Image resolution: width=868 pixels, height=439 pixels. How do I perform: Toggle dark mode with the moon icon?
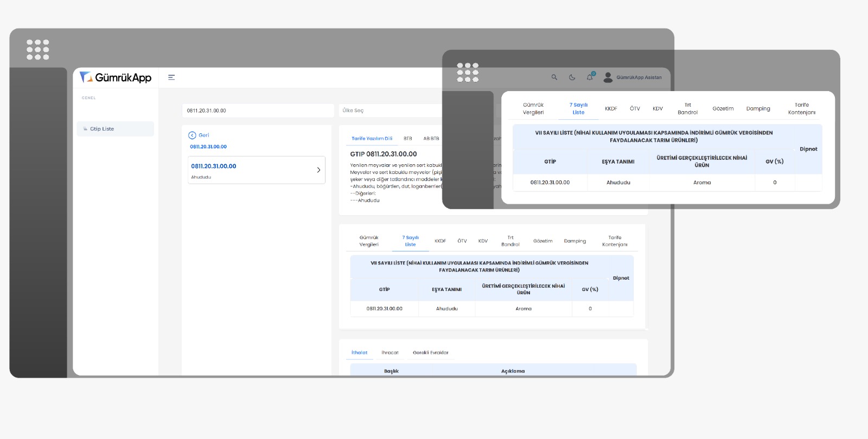572,78
